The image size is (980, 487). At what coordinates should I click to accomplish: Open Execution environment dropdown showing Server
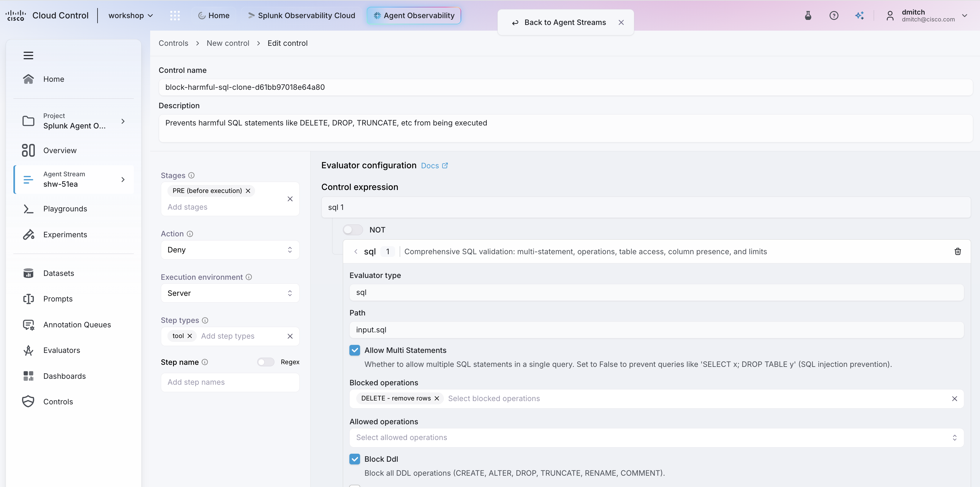click(230, 293)
